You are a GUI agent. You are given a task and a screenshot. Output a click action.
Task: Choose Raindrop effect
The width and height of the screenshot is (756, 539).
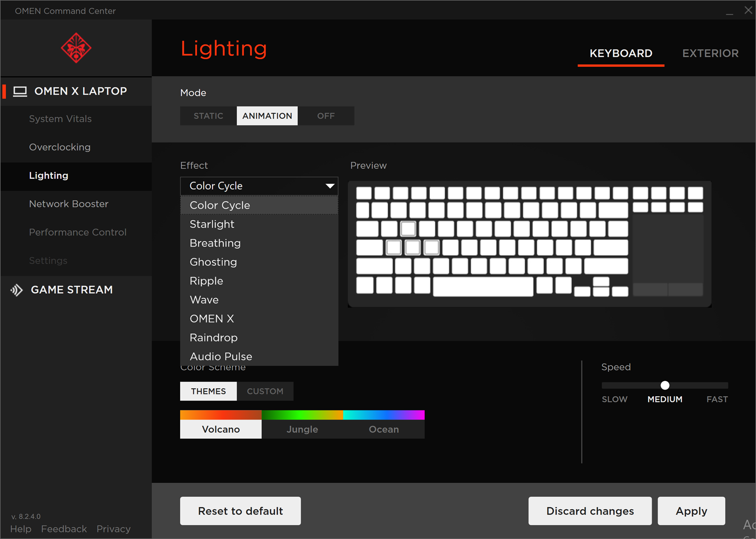(x=259, y=338)
